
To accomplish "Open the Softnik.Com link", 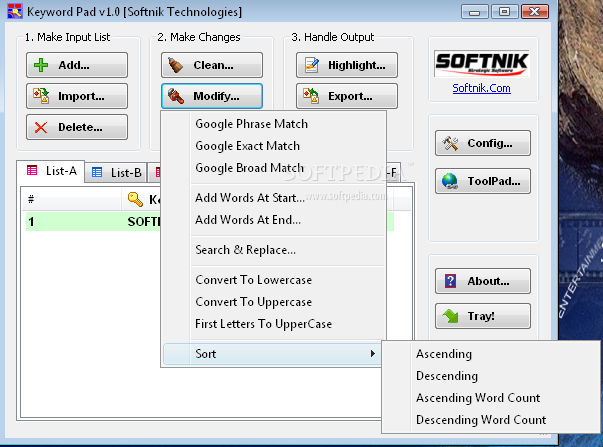I will (x=481, y=88).
